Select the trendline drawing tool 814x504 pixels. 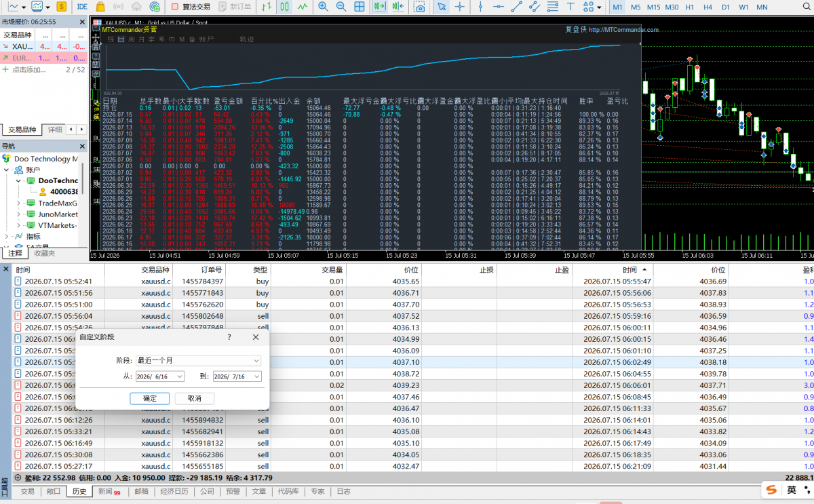517,7
